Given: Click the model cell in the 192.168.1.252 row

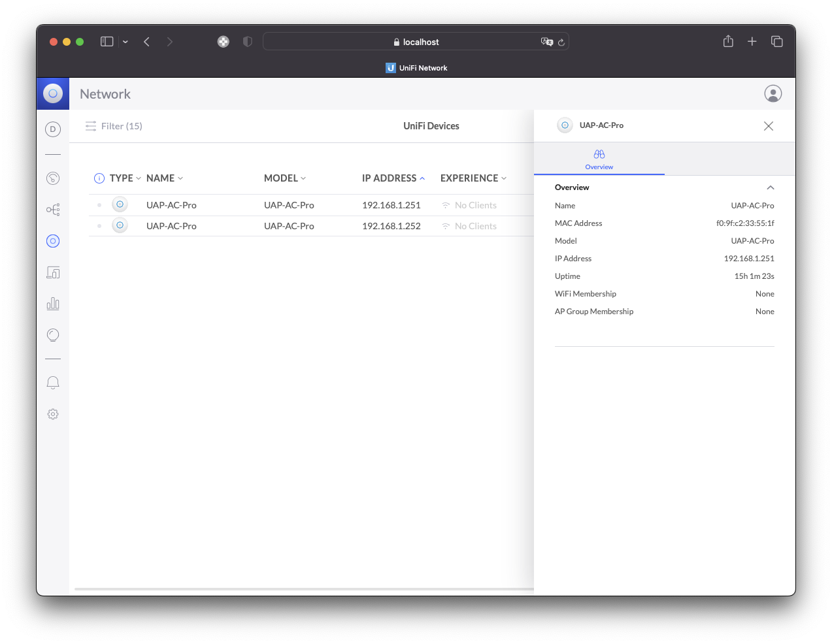Looking at the screenshot, I should click(x=289, y=226).
